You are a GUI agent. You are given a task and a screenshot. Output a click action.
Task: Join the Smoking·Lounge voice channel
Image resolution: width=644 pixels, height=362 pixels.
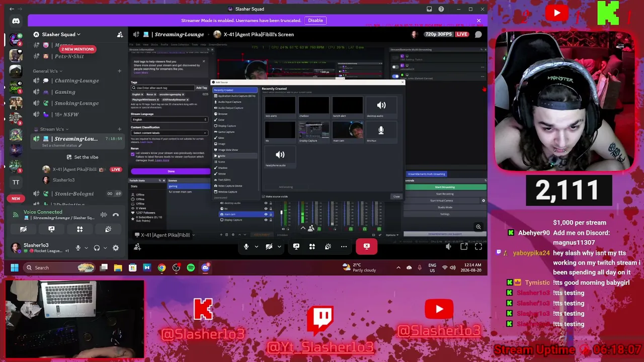(76, 103)
